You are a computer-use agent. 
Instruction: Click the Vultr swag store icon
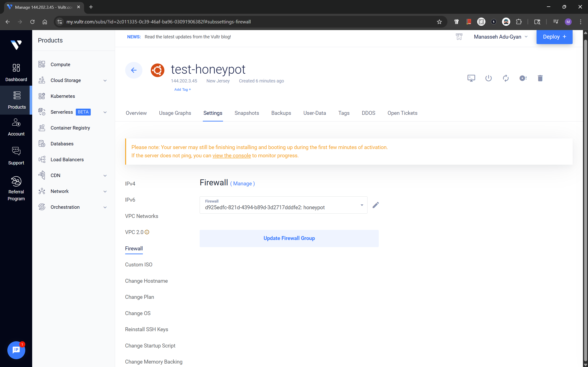coord(459,37)
